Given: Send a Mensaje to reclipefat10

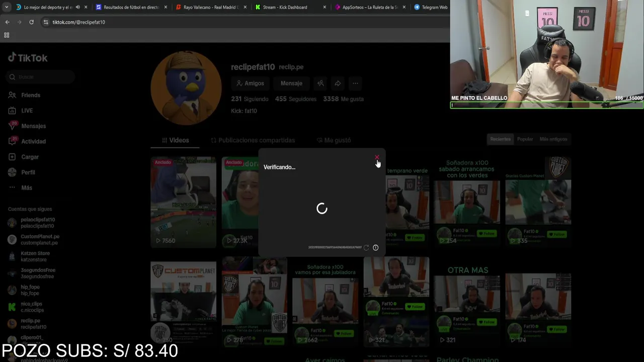Looking at the screenshot, I should pyautogui.click(x=291, y=83).
